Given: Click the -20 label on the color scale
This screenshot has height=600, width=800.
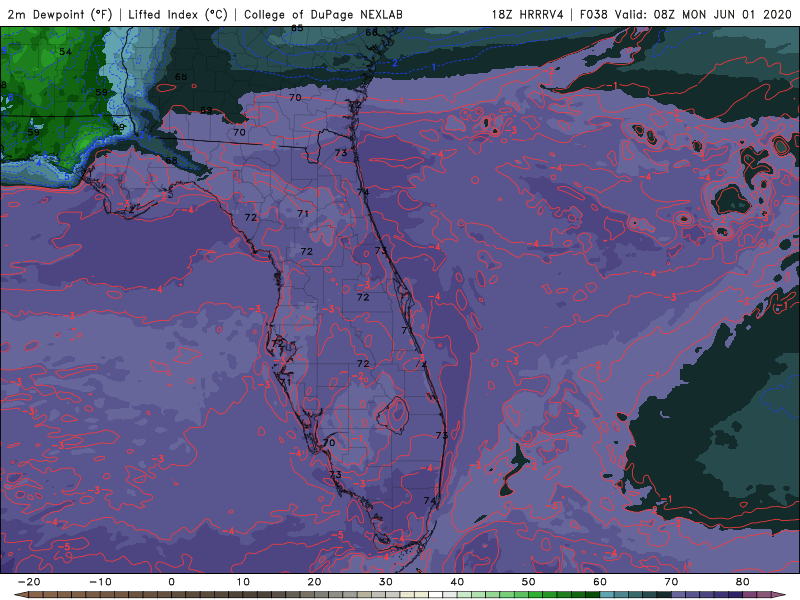Looking at the screenshot, I should click(x=29, y=582).
